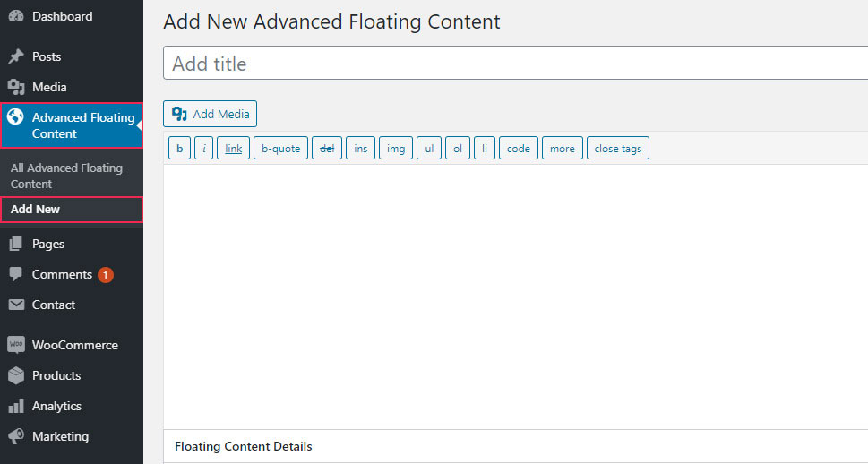Click the Add Media button
Image resolution: width=868 pixels, height=464 pixels.
[x=210, y=114]
